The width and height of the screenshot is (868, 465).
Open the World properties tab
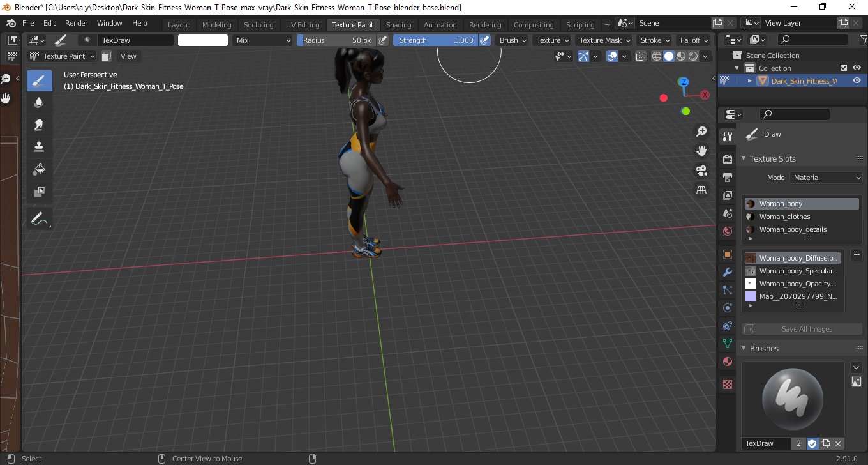click(727, 231)
